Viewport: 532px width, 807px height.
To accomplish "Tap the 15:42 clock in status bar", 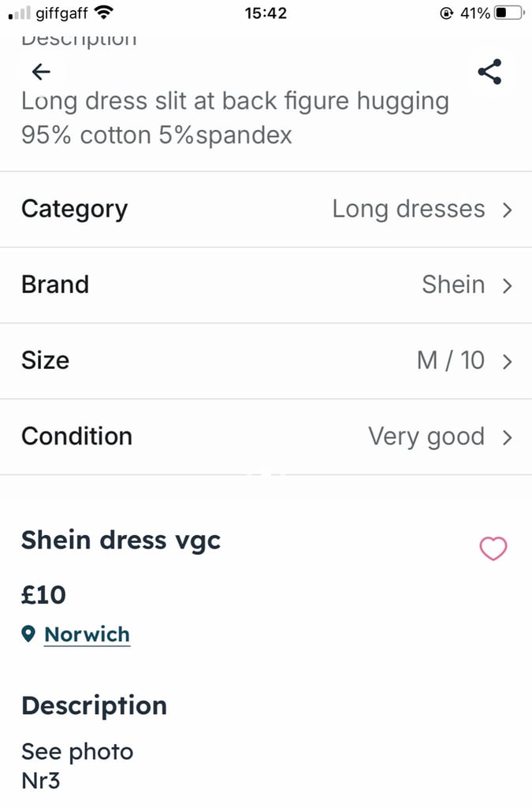I will point(266,13).
